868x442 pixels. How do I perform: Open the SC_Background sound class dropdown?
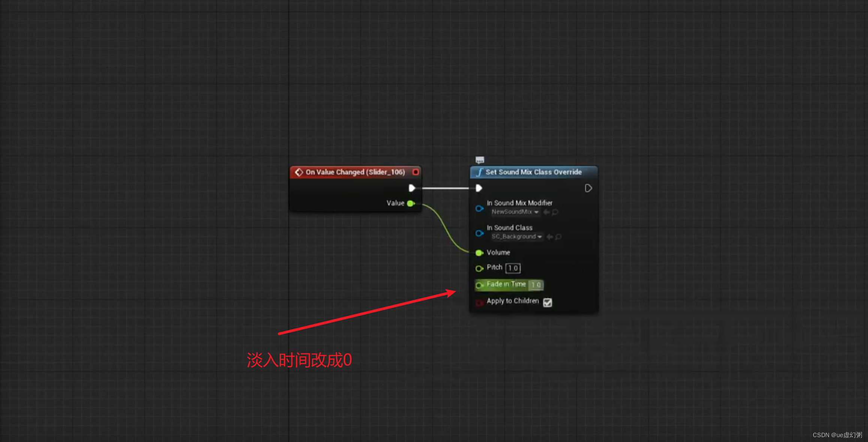click(x=517, y=237)
